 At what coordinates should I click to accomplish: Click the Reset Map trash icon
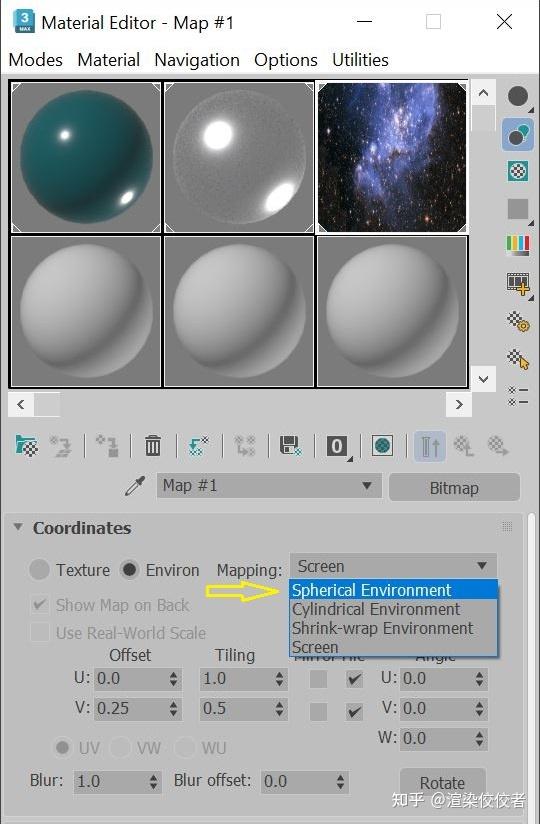[x=153, y=446]
